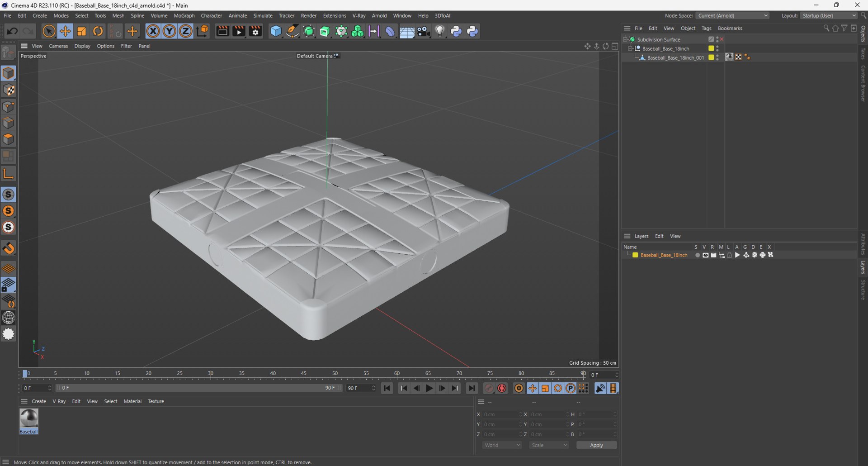
Task: Click the Render View clapperboard icon
Action: 222,31
